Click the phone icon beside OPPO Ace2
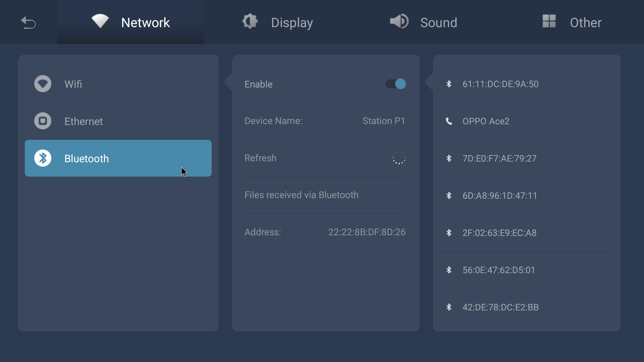Image resolution: width=644 pixels, height=362 pixels. coord(449,121)
